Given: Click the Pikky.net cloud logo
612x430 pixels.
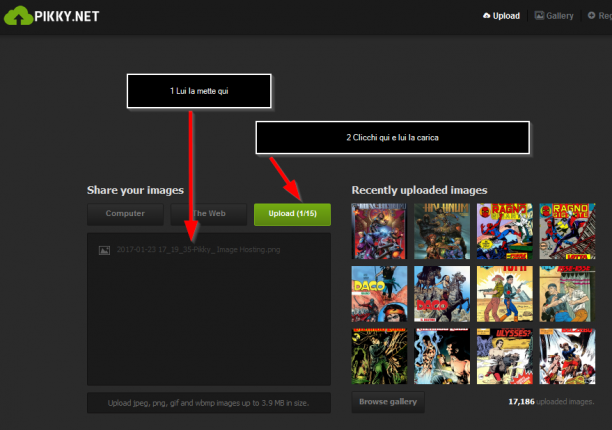Looking at the screenshot, I should 18,16.
